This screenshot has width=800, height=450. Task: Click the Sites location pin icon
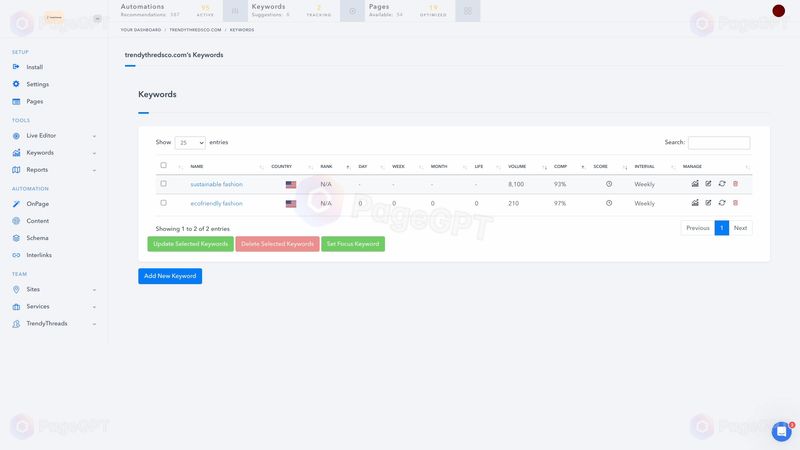[x=16, y=289]
